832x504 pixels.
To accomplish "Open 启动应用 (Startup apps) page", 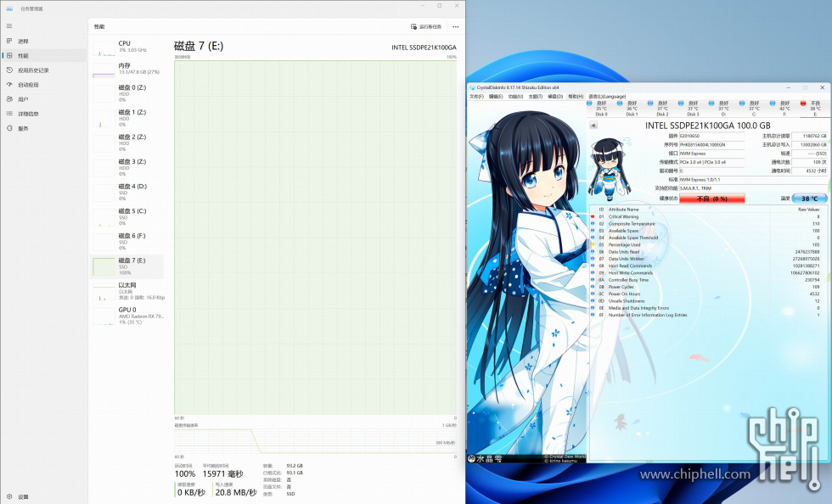I will point(44,85).
